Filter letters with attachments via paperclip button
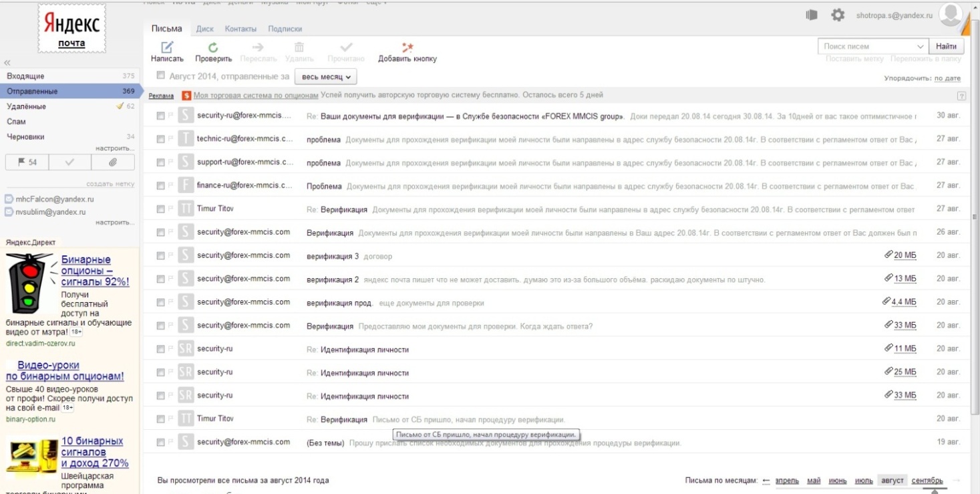The height and width of the screenshot is (494, 980). pos(113,162)
